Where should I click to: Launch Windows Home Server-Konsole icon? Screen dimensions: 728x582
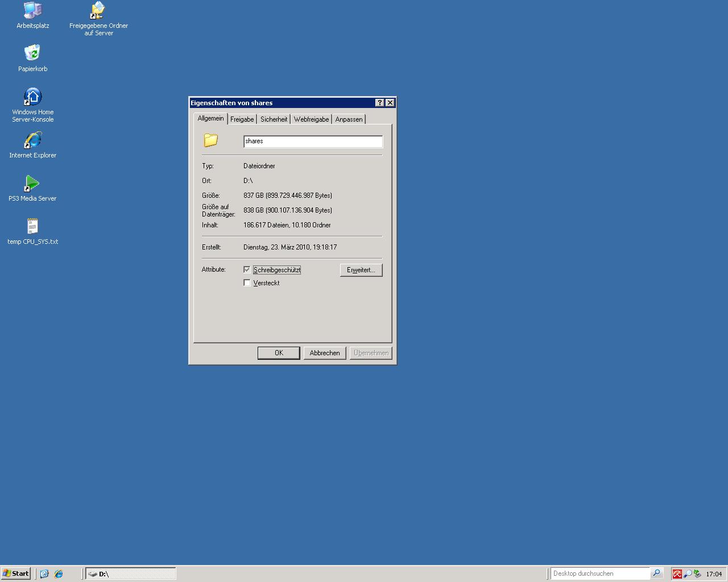click(x=32, y=97)
